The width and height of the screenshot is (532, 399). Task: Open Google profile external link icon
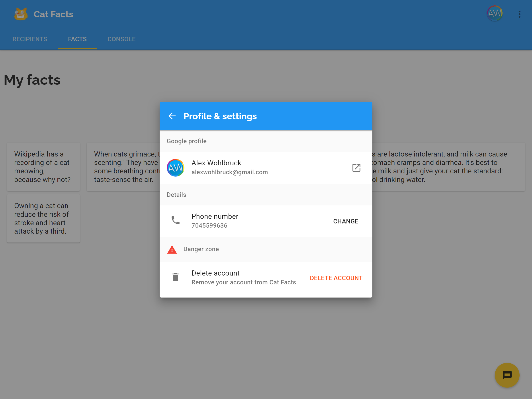[x=356, y=168]
